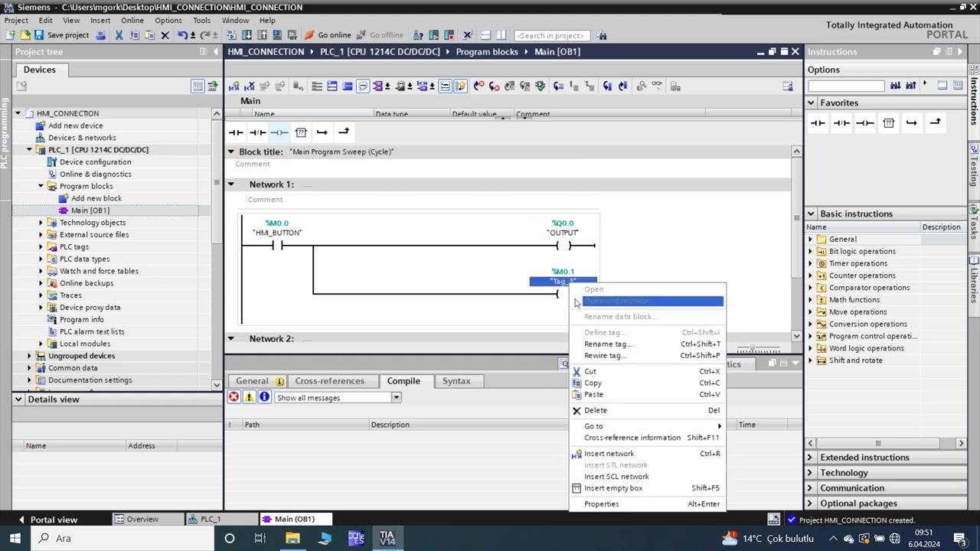
Task: Click Go online button
Action: tap(328, 35)
